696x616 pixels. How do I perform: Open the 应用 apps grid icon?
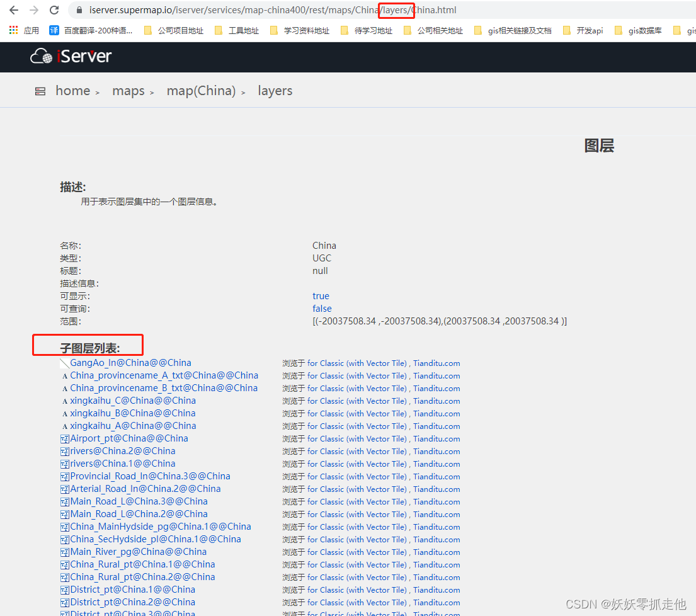pos(14,30)
